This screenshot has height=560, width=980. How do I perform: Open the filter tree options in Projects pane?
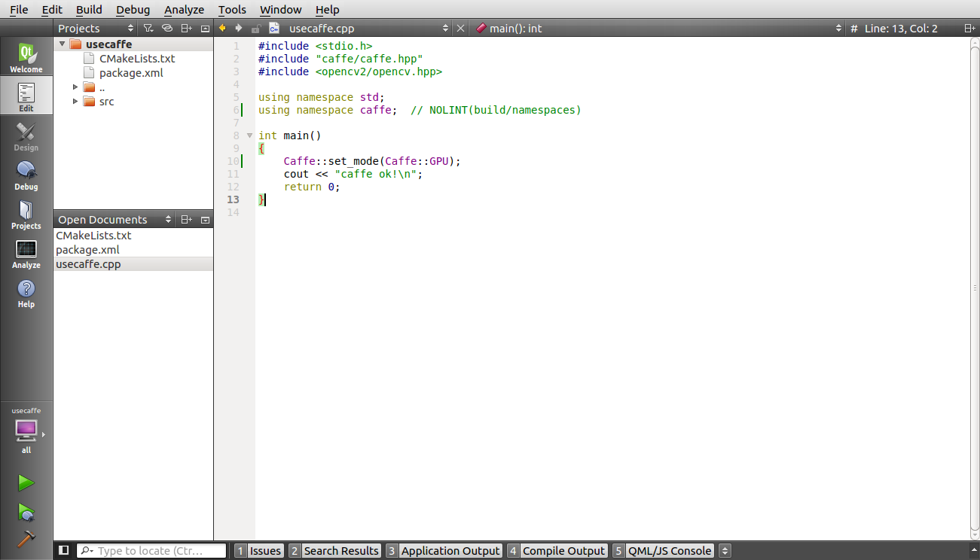point(148,28)
